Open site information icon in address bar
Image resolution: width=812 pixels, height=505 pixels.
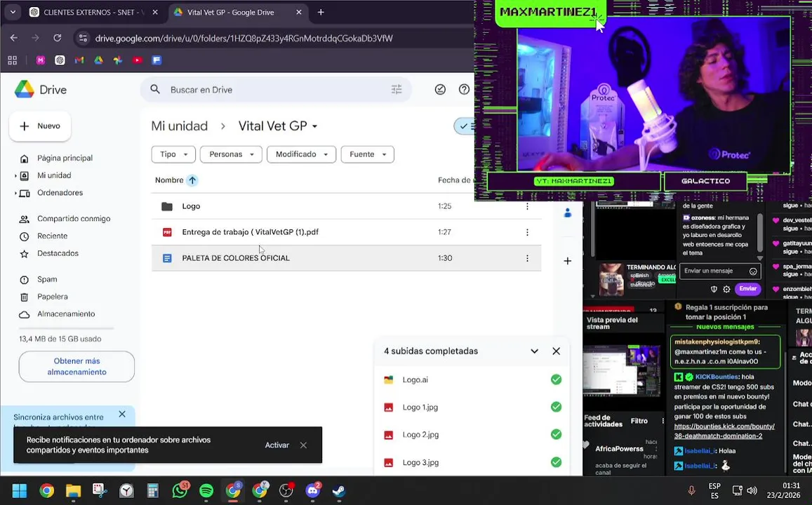(x=83, y=38)
